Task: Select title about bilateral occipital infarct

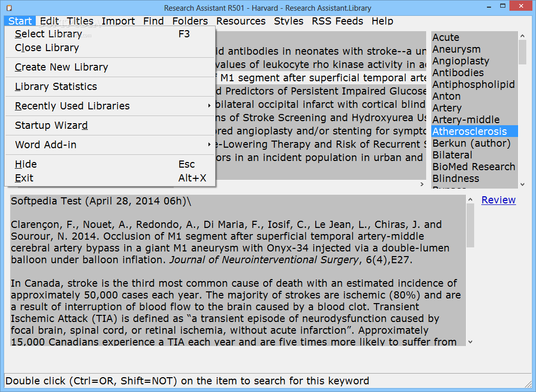Action: click(321, 104)
